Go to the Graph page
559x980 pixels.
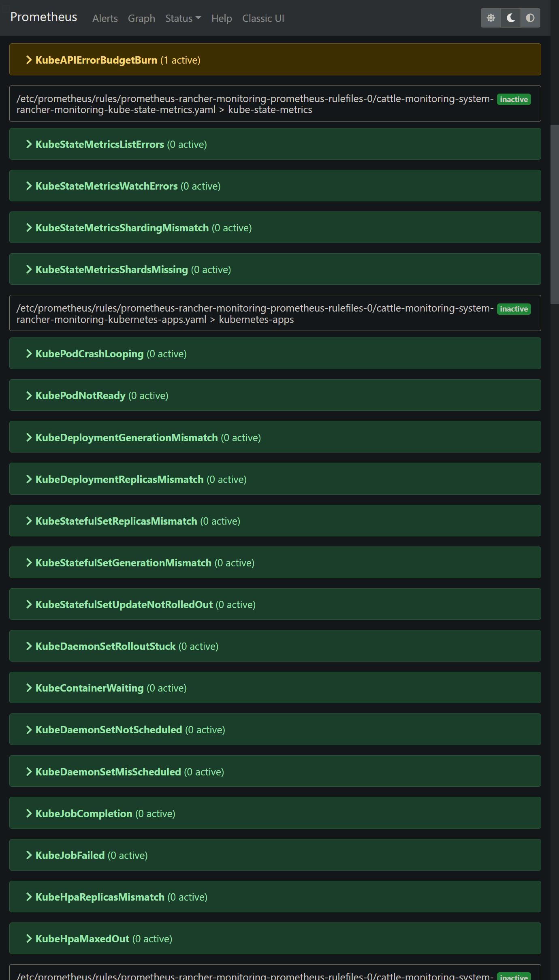141,18
